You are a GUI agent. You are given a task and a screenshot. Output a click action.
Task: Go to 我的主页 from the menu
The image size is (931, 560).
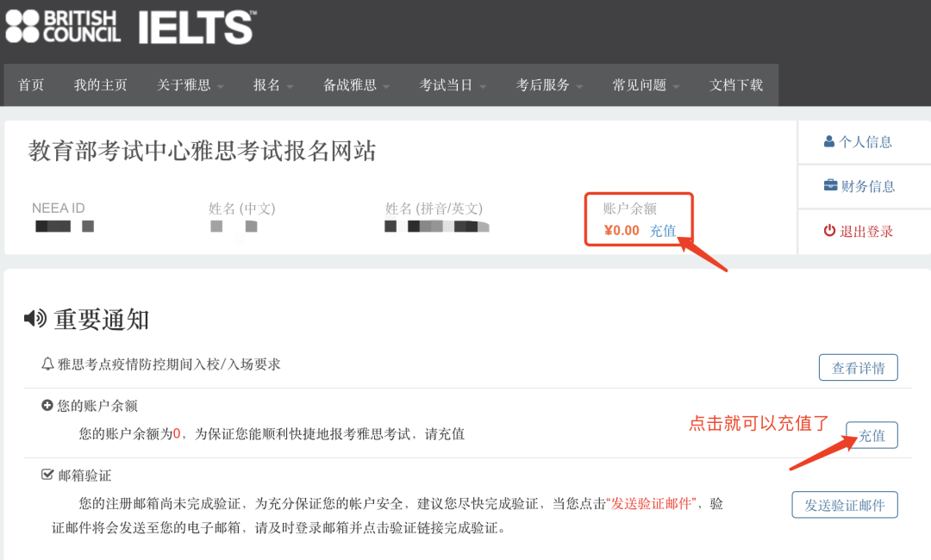(101, 84)
